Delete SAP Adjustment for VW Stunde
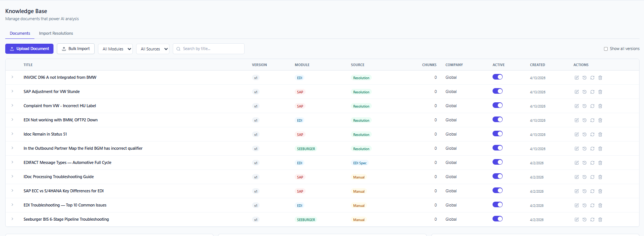The height and width of the screenshot is (236, 644). pos(600,92)
